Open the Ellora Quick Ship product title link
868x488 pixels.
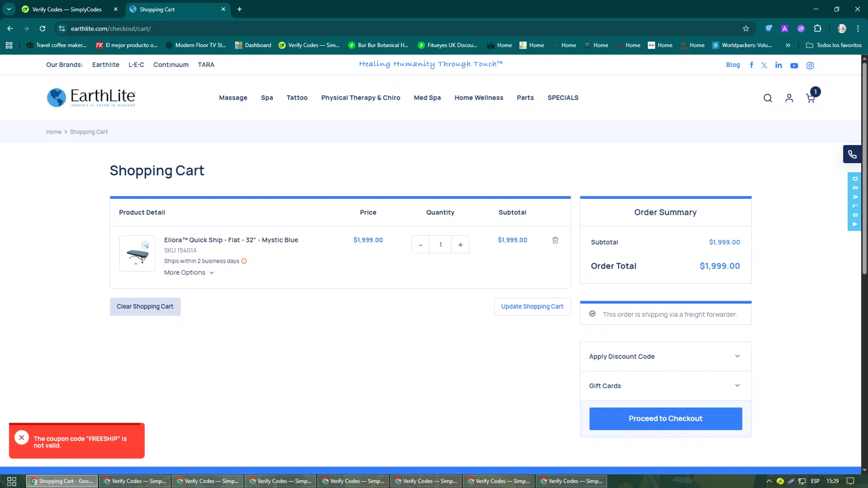tap(231, 240)
